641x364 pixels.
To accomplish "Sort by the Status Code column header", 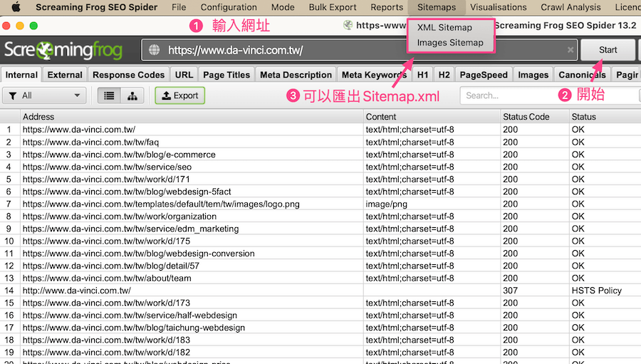I will pos(535,117).
